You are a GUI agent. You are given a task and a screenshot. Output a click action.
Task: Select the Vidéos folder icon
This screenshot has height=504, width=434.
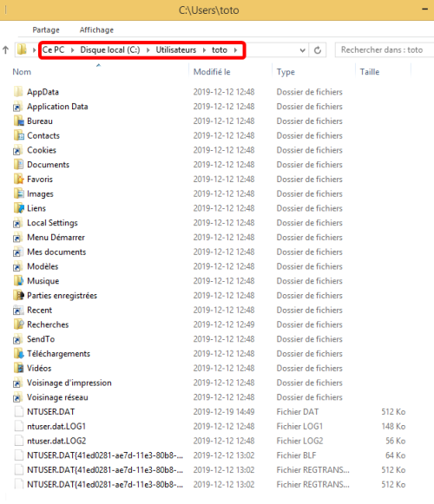coord(18,368)
